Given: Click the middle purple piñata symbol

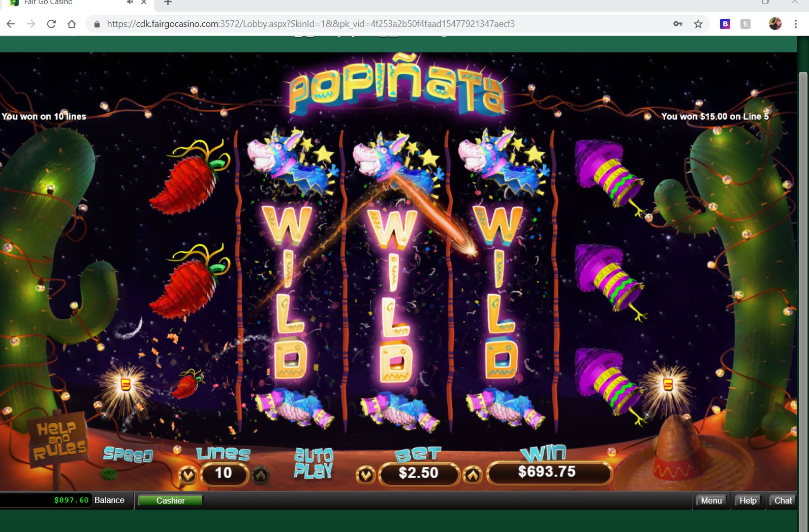Looking at the screenshot, I should tap(611, 282).
